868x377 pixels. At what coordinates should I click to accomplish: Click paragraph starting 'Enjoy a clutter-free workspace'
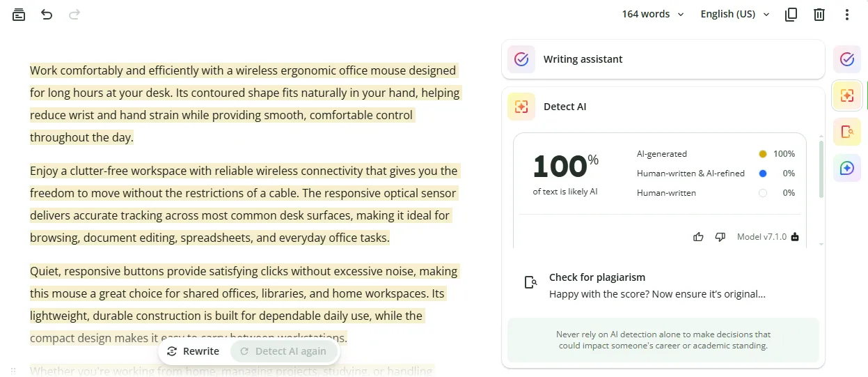(244, 204)
